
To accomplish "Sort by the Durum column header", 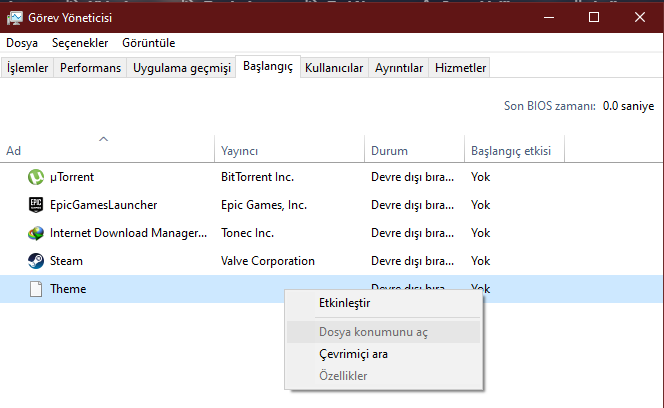I will coord(414,151).
